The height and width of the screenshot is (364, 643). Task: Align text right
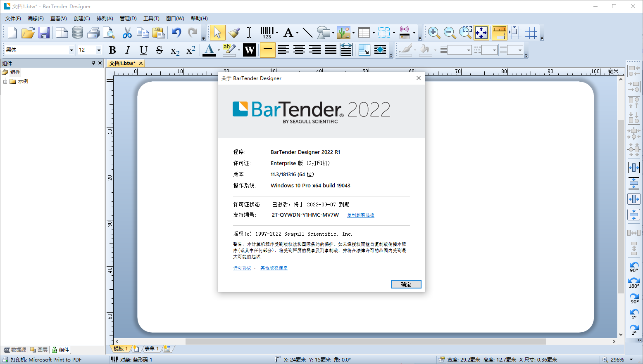[x=315, y=50]
